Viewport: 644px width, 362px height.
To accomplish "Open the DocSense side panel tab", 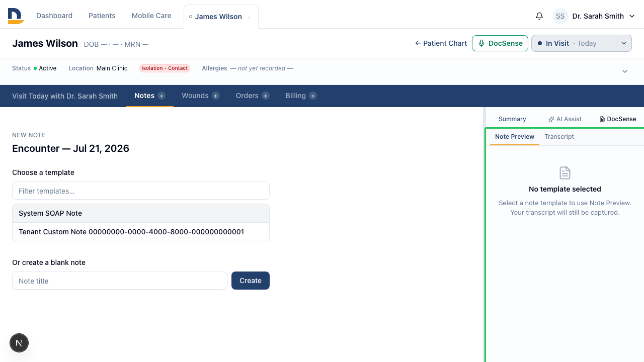I will 618,119.
